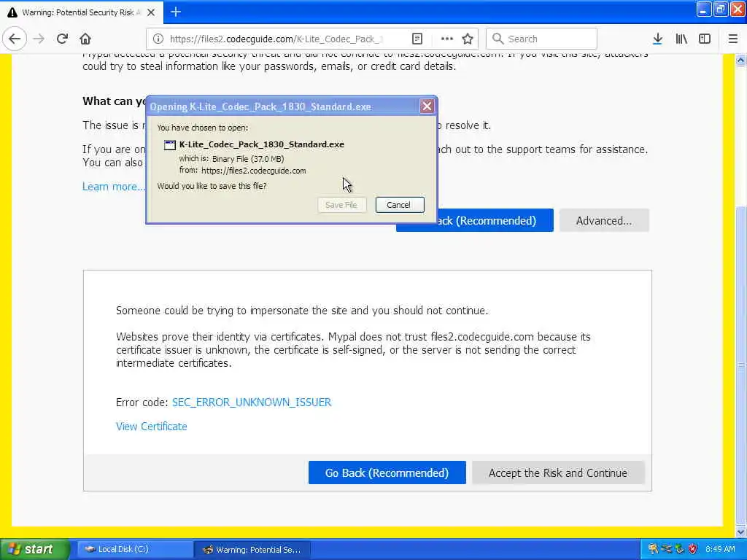
Task: Show site information icon in address bar
Action: (158, 39)
